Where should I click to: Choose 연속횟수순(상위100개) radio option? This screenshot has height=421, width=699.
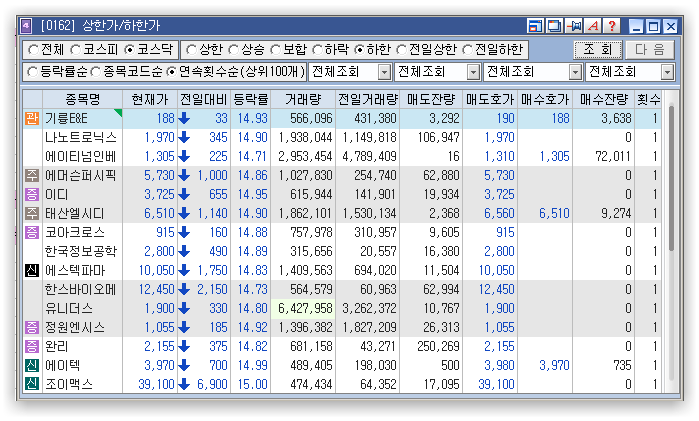(171, 72)
